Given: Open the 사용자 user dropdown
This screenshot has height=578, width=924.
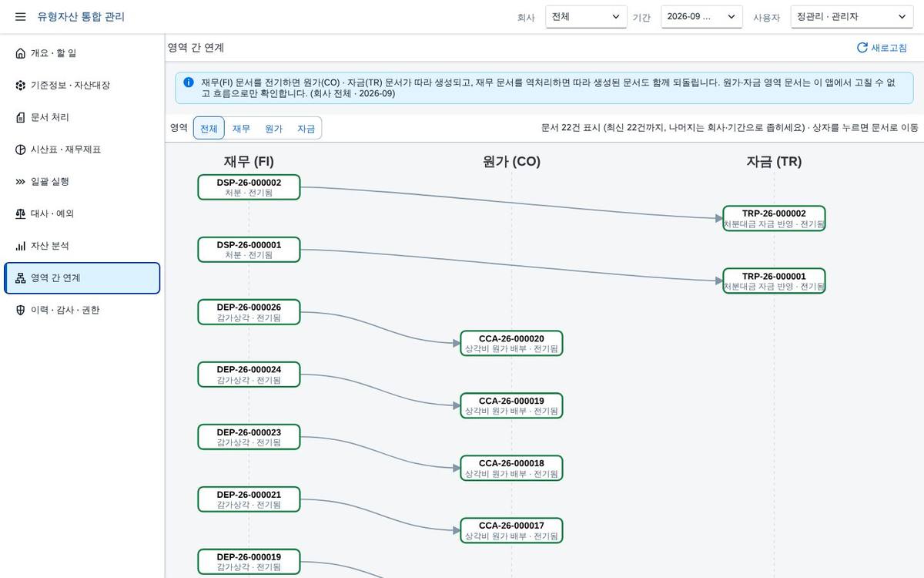Looking at the screenshot, I should (x=852, y=17).
